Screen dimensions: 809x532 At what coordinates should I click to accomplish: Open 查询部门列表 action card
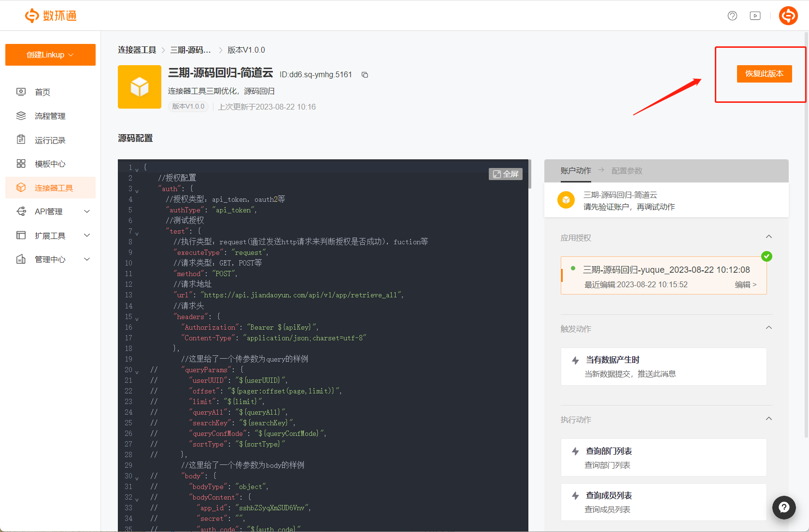[x=664, y=457]
